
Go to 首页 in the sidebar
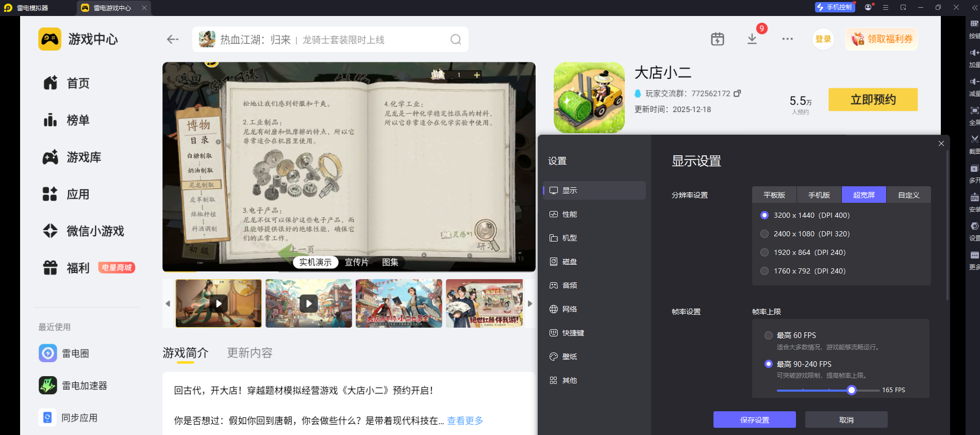67,83
